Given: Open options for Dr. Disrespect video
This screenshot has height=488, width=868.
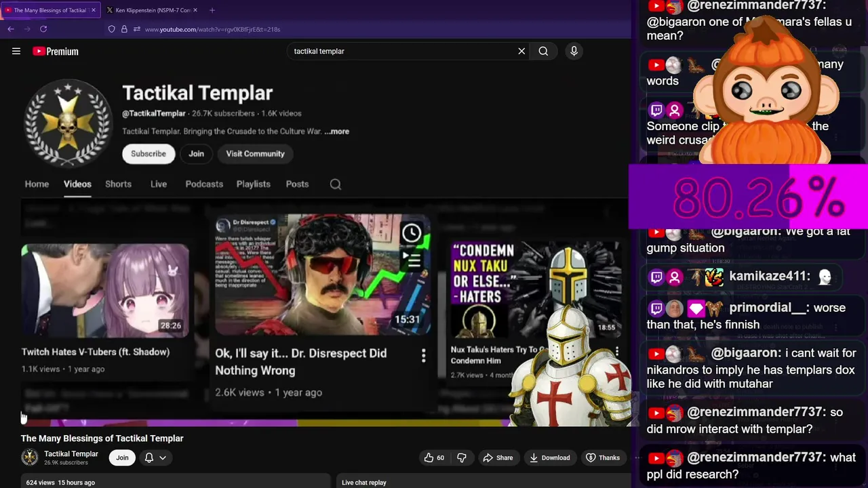Looking at the screenshot, I should pos(423,355).
